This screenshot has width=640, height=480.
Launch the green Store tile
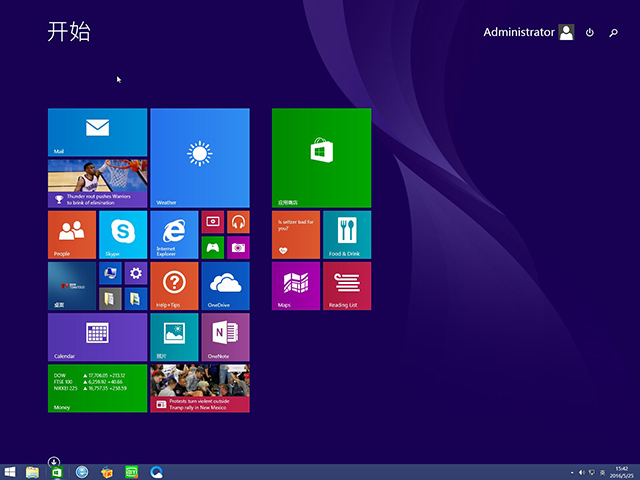[x=322, y=158]
